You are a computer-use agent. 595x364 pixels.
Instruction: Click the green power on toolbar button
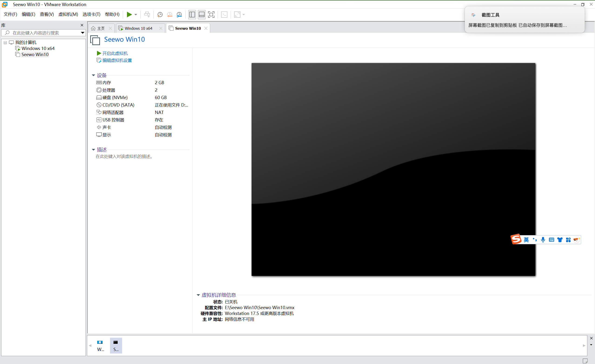coord(129,14)
